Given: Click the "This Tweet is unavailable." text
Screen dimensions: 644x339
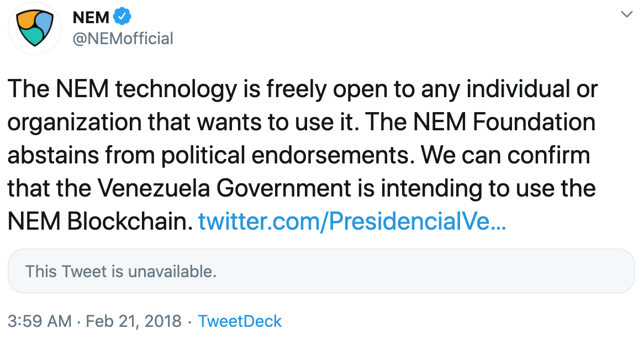Looking at the screenshot, I should tap(121, 272).
